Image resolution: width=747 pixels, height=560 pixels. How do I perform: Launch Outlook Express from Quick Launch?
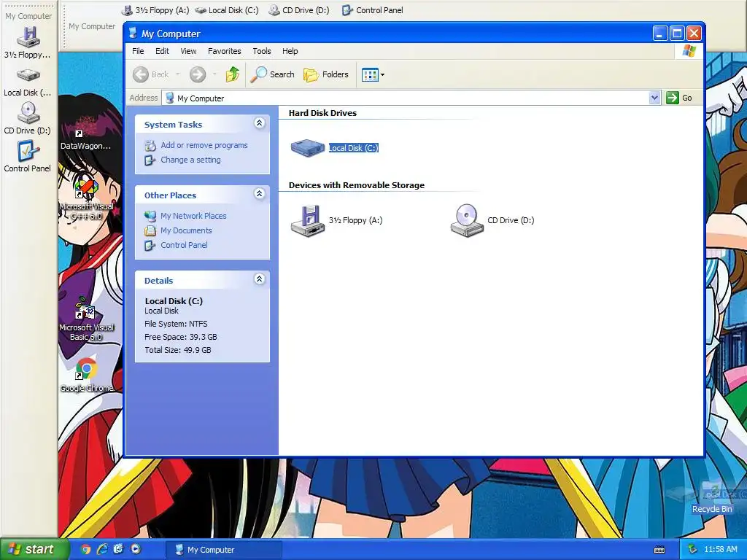[x=119, y=549]
